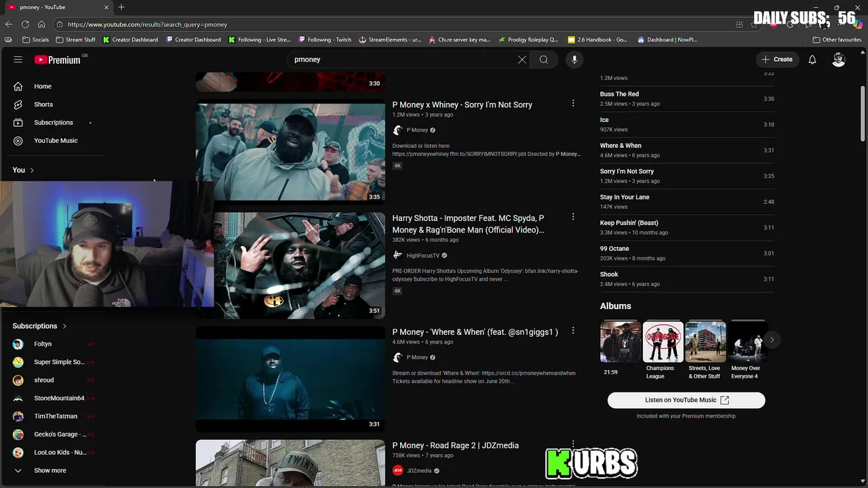Expand the Subscriptions section heading
The width and height of the screenshot is (868, 488).
click(39, 326)
